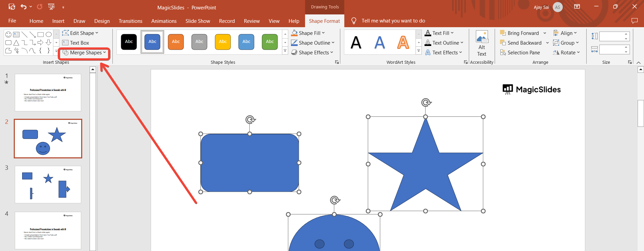The width and height of the screenshot is (644, 251).
Task: Open the Text Effects dropdown
Action: [443, 53]
